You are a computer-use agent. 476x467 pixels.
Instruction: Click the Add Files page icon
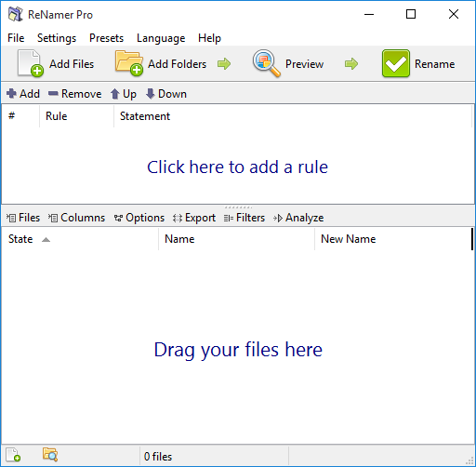coord(31,63)
